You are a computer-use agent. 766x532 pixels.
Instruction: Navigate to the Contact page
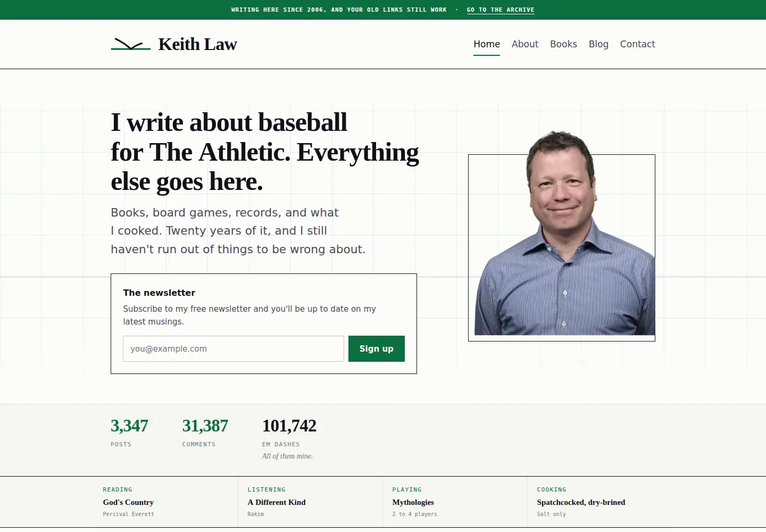point(637,44)
